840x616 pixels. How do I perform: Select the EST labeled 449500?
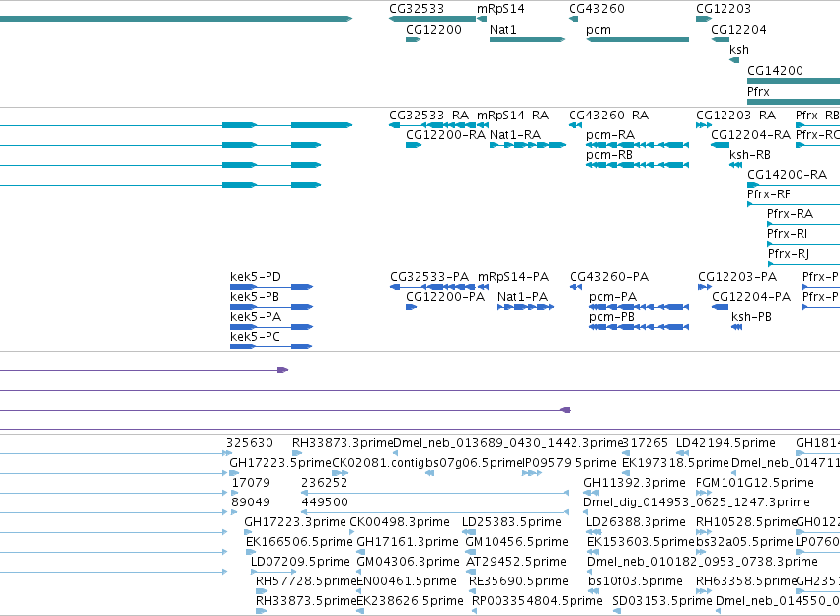325,502
